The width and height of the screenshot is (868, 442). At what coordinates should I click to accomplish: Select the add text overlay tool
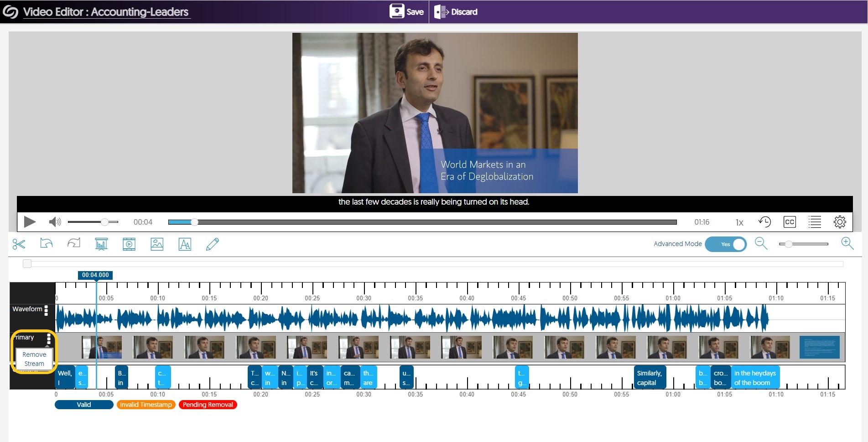point(185,244)
